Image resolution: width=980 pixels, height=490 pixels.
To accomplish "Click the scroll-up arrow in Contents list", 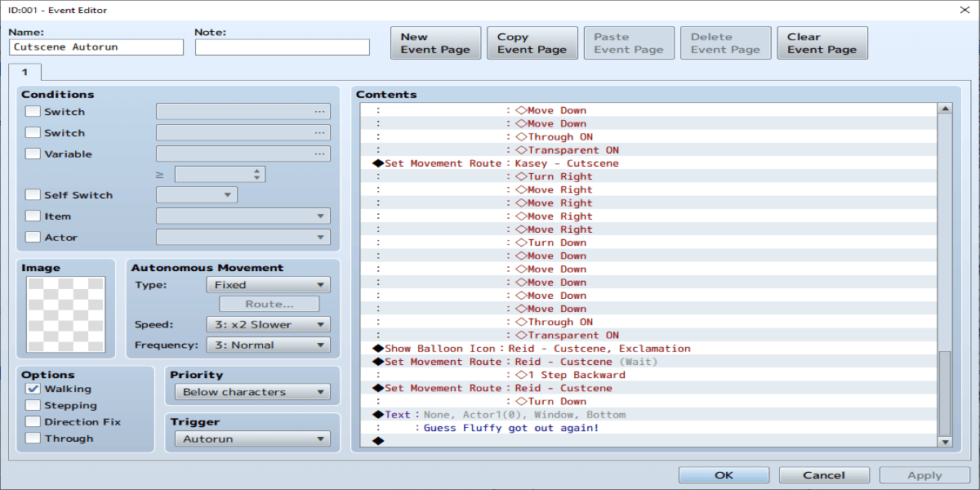I will [945, 109].
